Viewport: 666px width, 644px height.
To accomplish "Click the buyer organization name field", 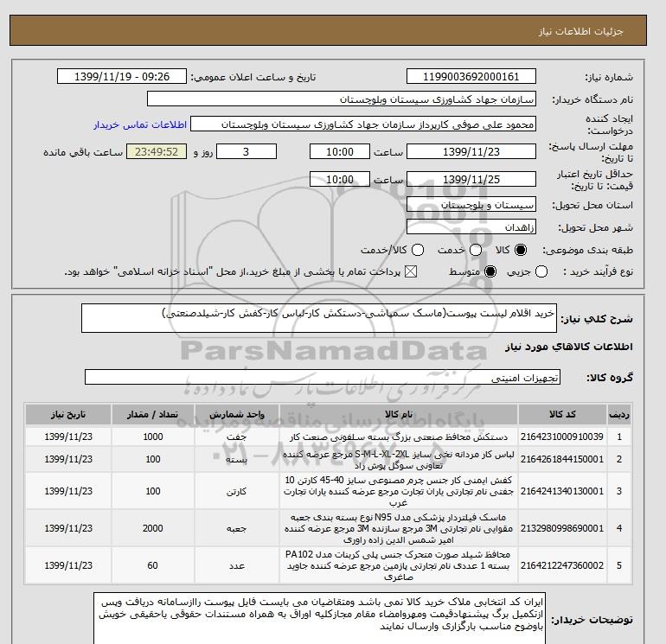I will (342, 99).
